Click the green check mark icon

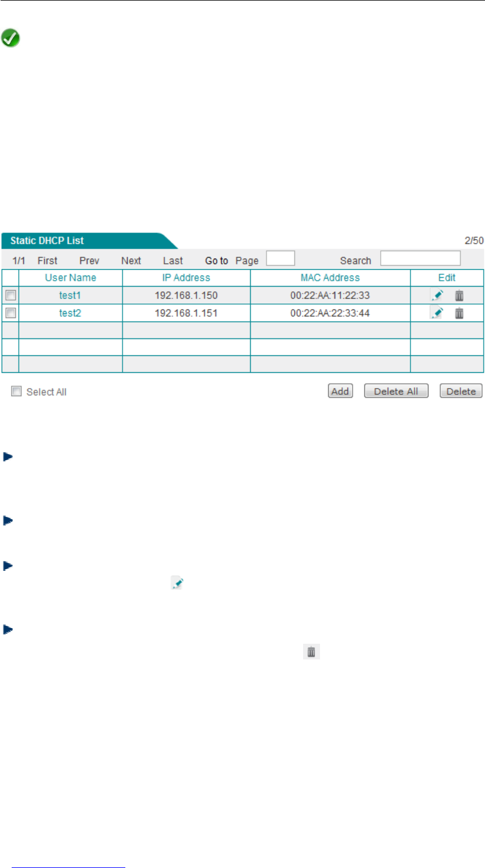10,38
